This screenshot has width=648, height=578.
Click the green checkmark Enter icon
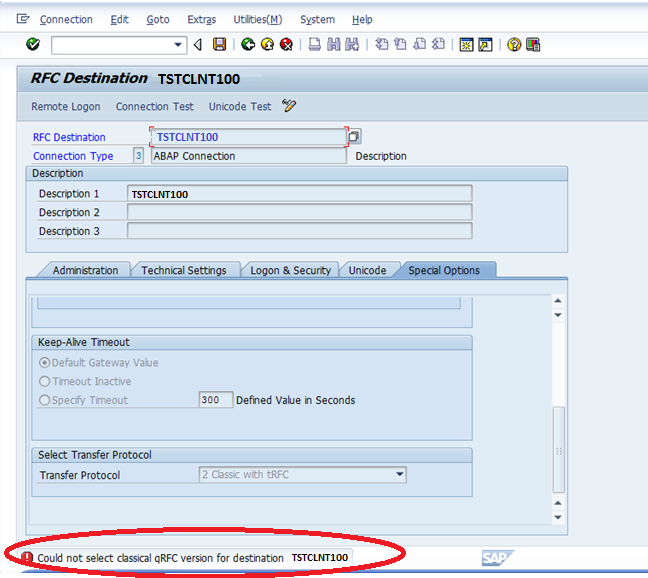click(33, 44)
